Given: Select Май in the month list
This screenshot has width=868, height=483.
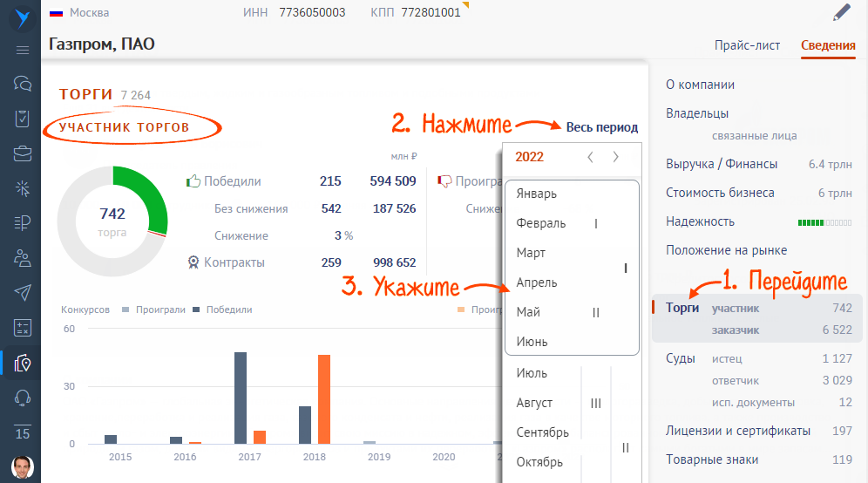Looking at the screenshot, I should pyautogui.click(x=528, y=312).
